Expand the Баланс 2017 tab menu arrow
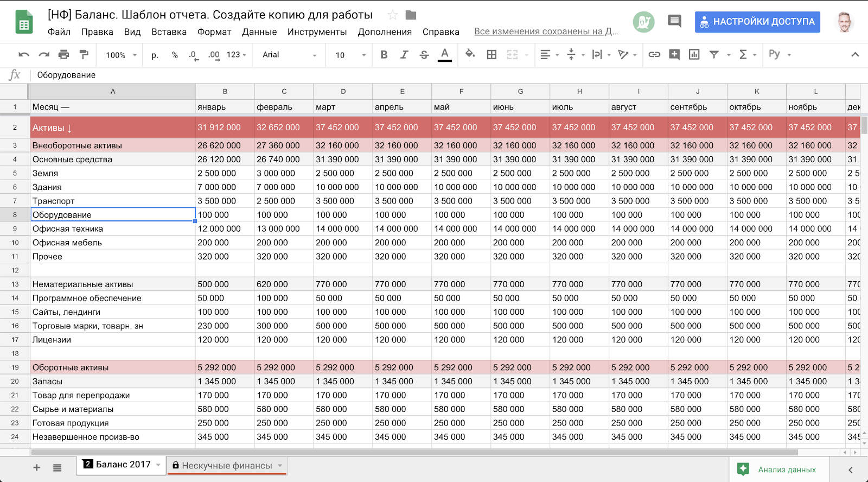The image size is (868, 482). tap(158, 465)
